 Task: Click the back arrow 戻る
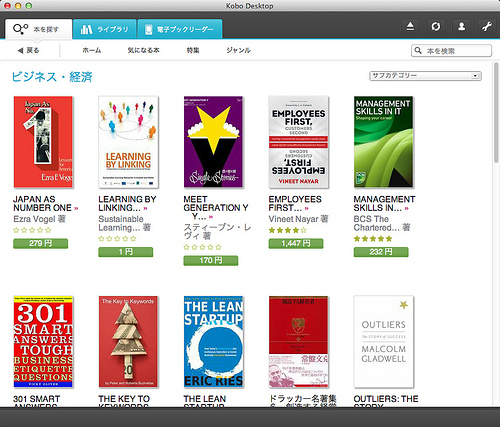tap(29, 50)
